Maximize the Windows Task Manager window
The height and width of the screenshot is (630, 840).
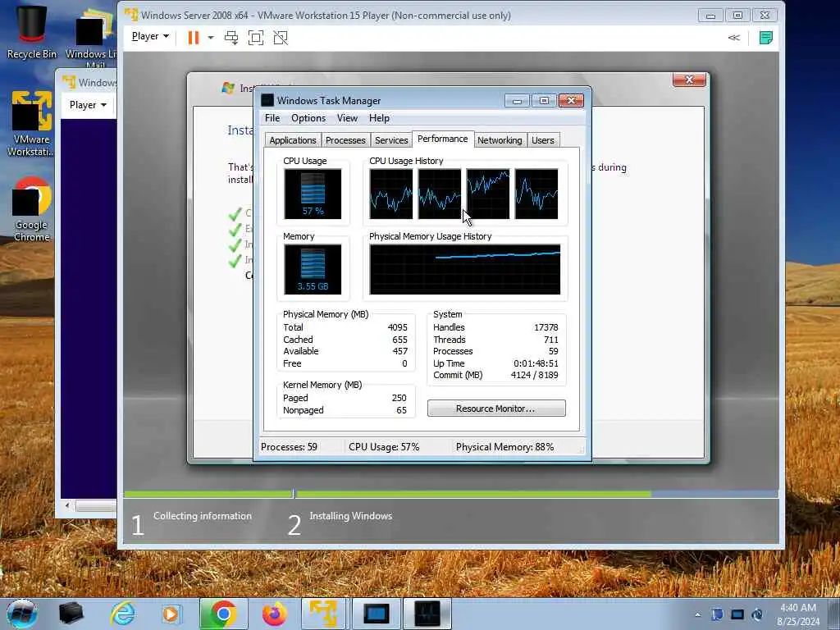click(x=544, y=101)
